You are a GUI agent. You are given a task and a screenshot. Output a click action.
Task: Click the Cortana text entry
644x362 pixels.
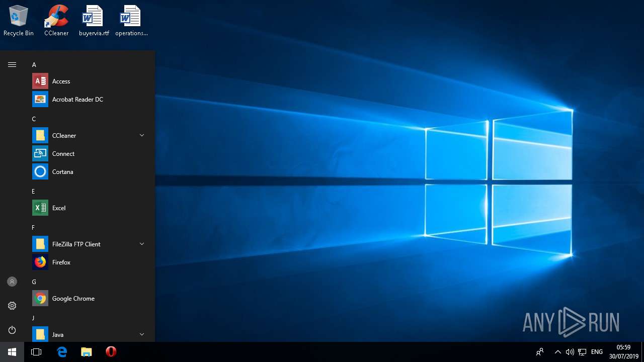point(63,172)
